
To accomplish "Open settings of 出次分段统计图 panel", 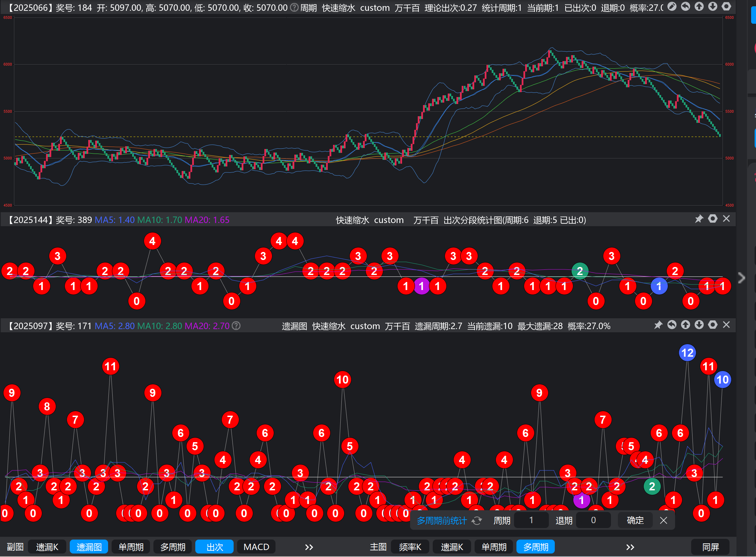I will click(713, 219).
